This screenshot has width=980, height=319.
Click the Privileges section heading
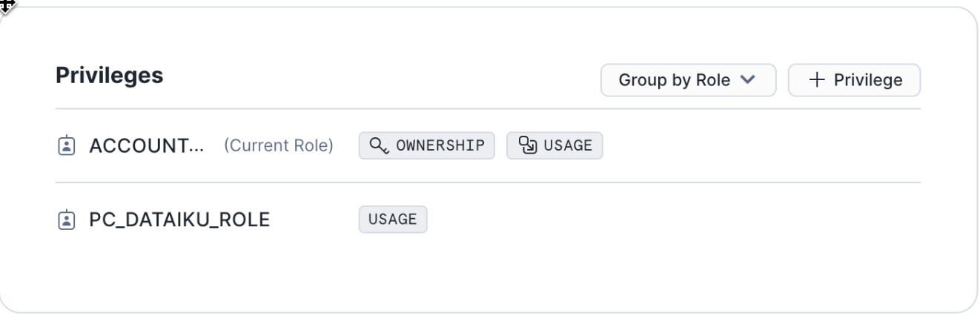click(x=110, y=76)
